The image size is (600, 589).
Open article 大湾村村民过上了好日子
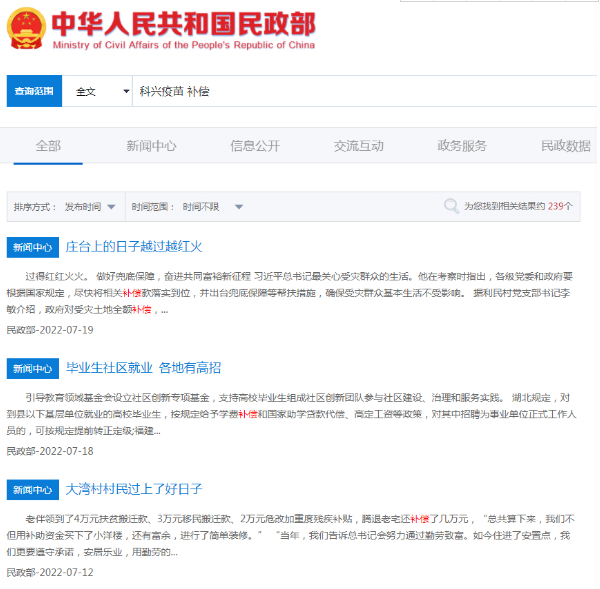pos(134,489)
